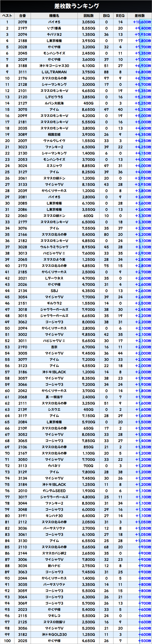
Task: Select the 回転数 column header
Action: (x=88, y=16)
